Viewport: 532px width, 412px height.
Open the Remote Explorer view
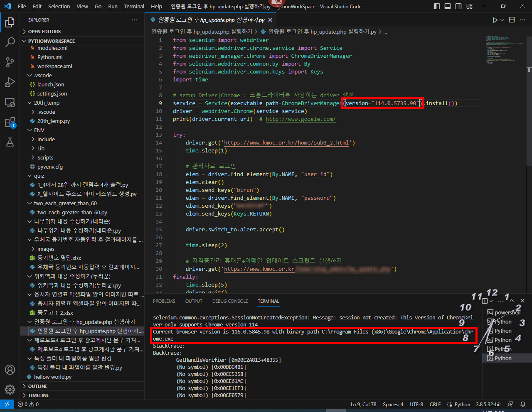(10, 102)
